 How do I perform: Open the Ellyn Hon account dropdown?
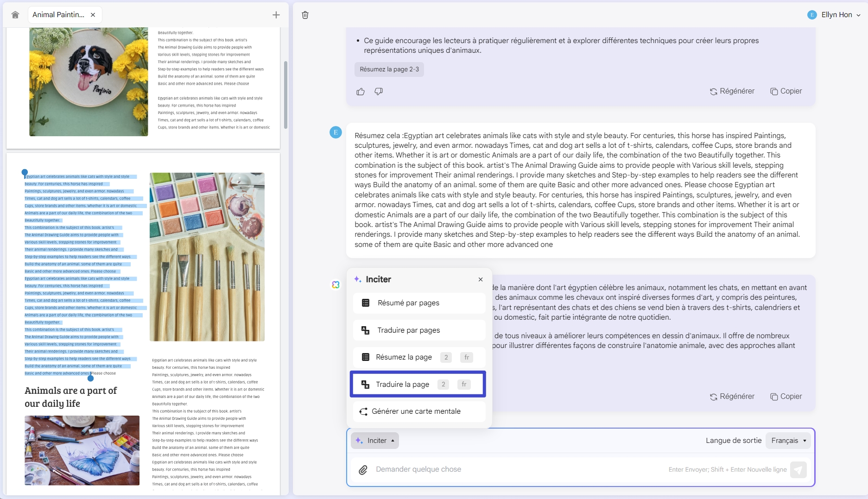[834, 14]
